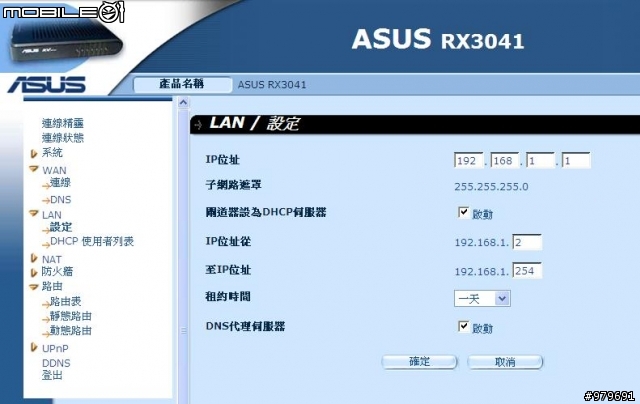Open the 租約時間 lease time dropdown

point(482,299)
